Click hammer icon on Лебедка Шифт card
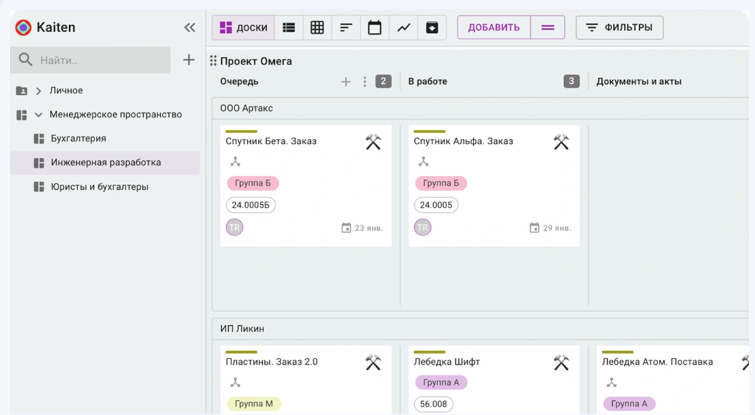This screenshot has height=415, width=755. coord(561,363)
